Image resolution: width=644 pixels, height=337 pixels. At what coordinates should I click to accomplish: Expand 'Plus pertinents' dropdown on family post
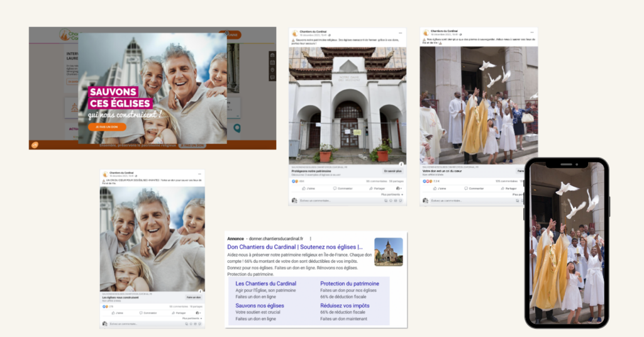pos(192,319)
